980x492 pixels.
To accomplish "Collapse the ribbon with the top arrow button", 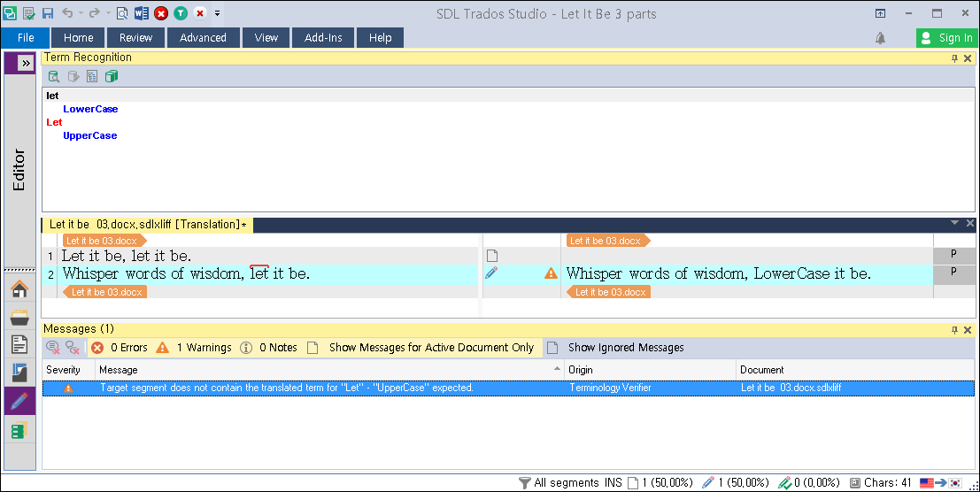I will [880, 13].
